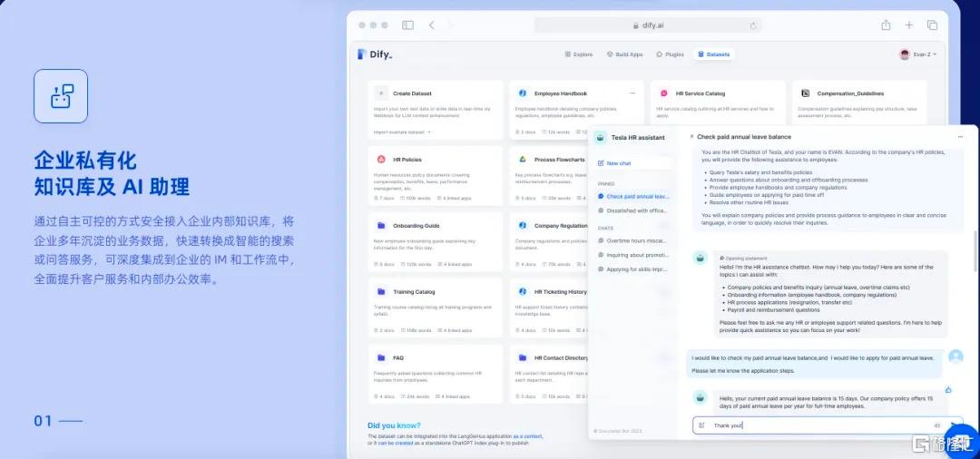Click the user avatar beside the question
Screen dimensions: 980x459
pos(955,356)
